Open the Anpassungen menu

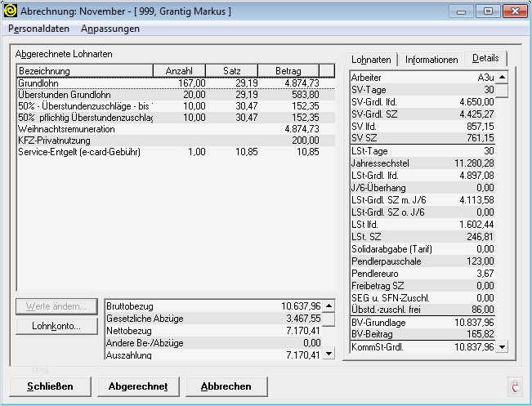tap(110, 29)
